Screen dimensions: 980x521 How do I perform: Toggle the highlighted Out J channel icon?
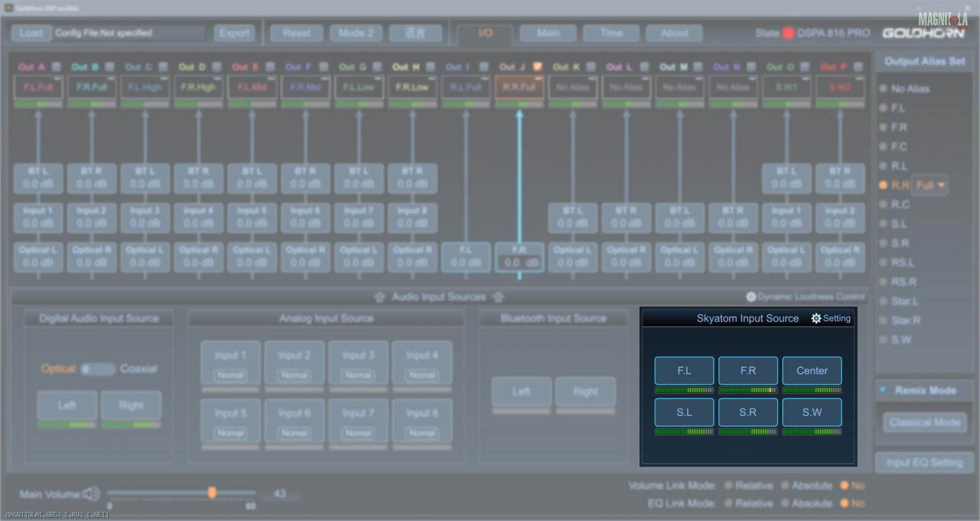pyautogui.click(x=537, y=66)
